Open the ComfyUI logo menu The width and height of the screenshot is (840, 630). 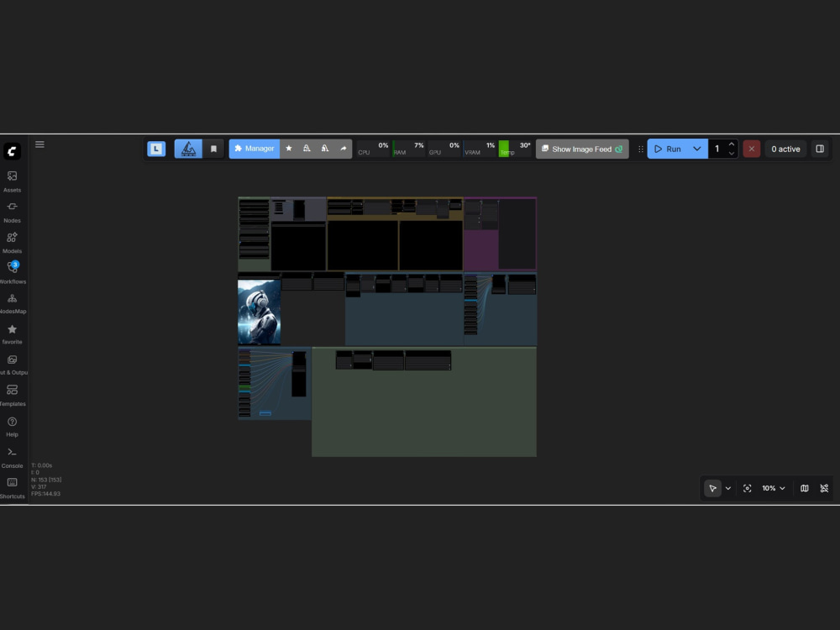pos(12,151)
